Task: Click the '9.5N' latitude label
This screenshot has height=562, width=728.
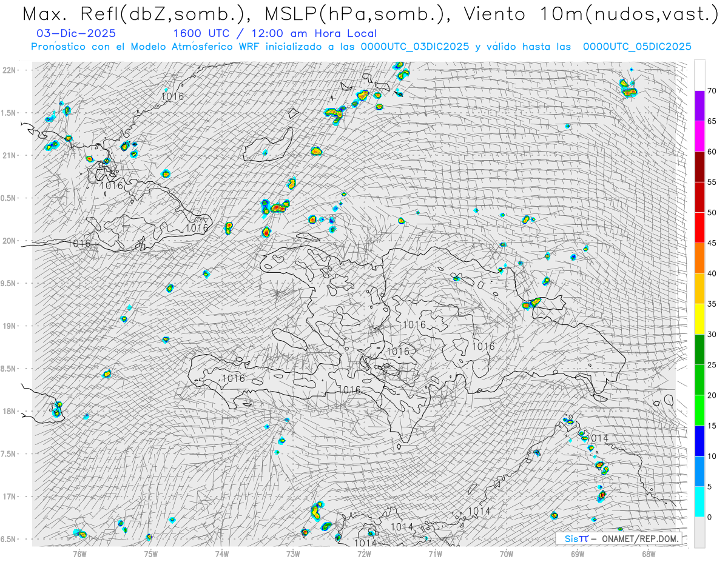Action: tap(10, 283)
